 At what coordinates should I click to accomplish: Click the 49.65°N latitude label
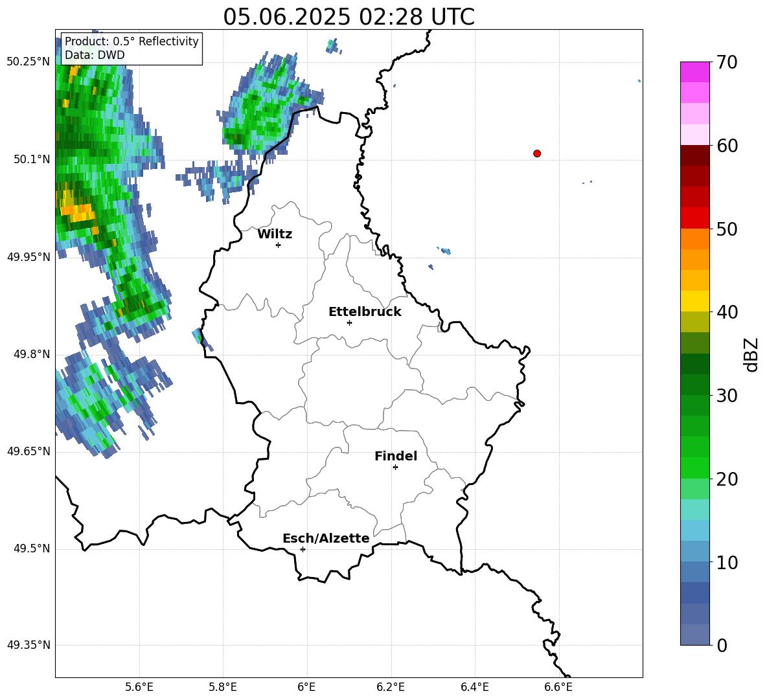click(x=29, y=451)
